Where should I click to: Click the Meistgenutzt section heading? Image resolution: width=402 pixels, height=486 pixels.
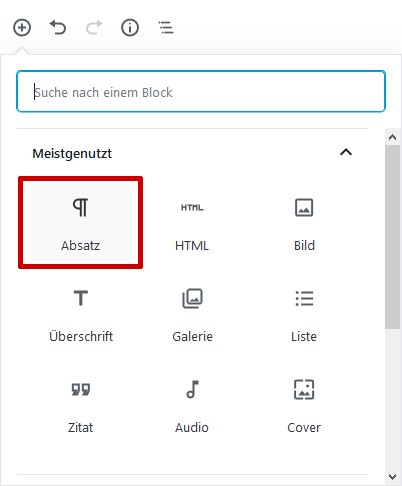click(x=72, y=154)
